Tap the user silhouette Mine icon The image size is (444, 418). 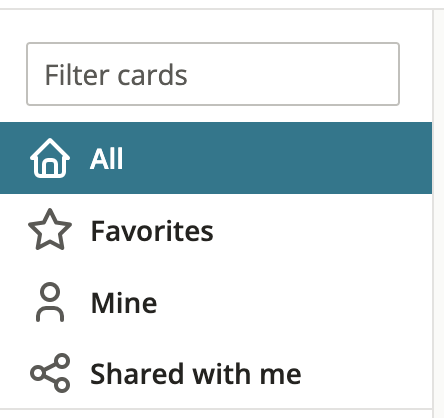click(x=50, y=302)
